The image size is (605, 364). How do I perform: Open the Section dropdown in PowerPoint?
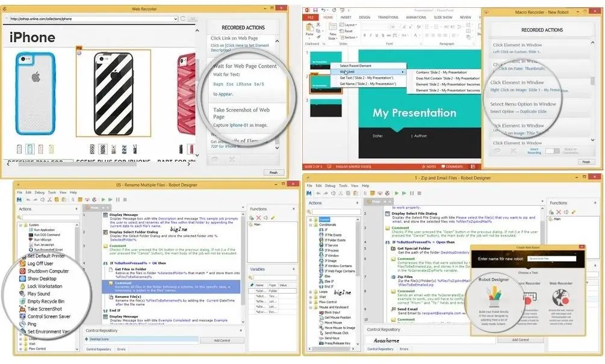coord(348,37)
